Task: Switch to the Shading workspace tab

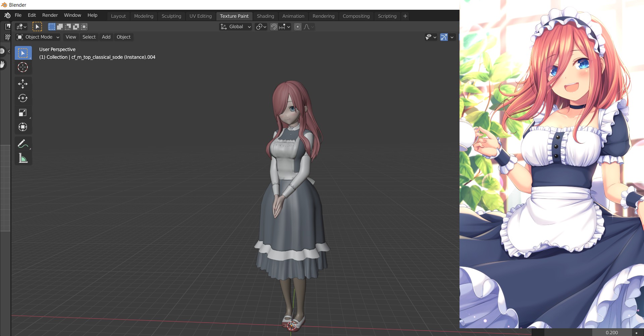Action: point(265,16)
